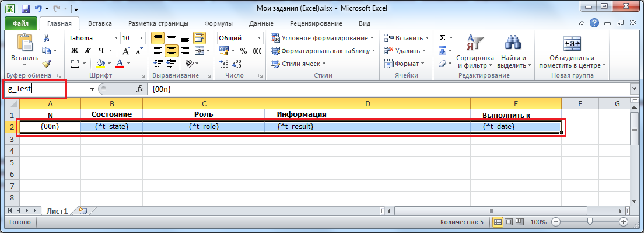The width and height of the screenshot is (644, 233).
Task: Click the AutoSum sigma icon
Action: 442,38
